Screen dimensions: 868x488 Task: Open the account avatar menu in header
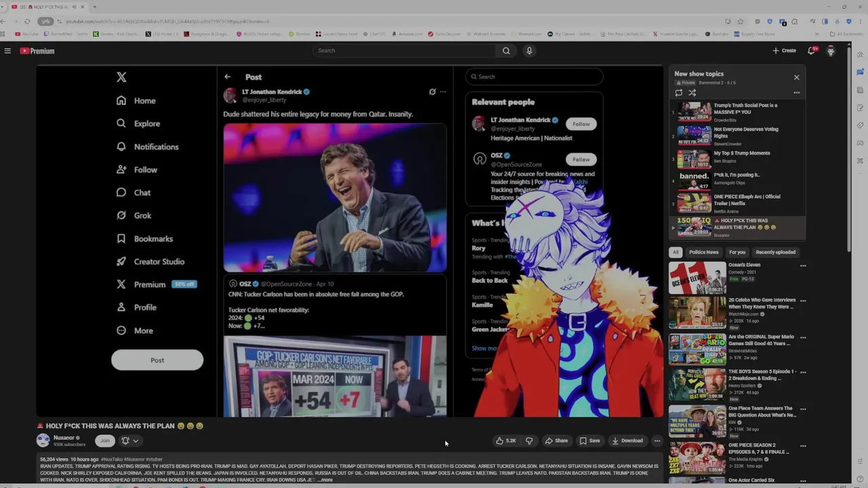831,51
